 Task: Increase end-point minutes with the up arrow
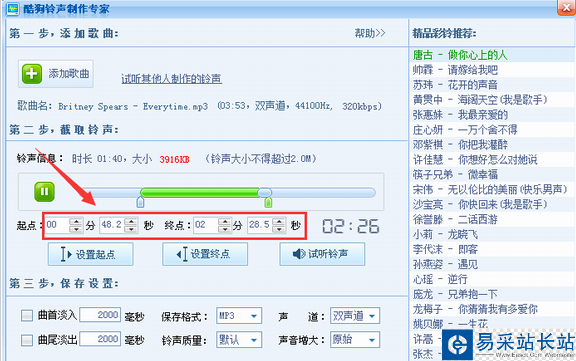[224, 221]
